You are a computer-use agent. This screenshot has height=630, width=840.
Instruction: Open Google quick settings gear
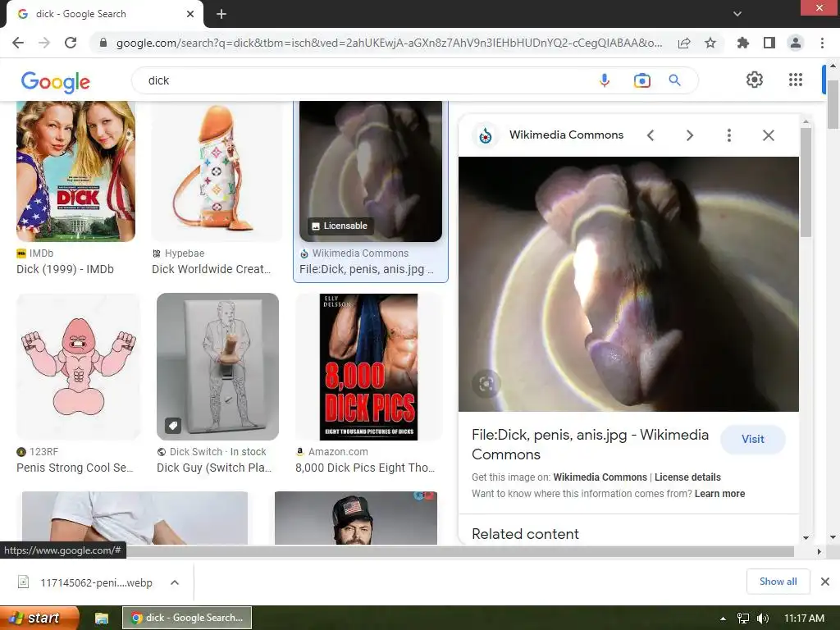coord(755,80)
